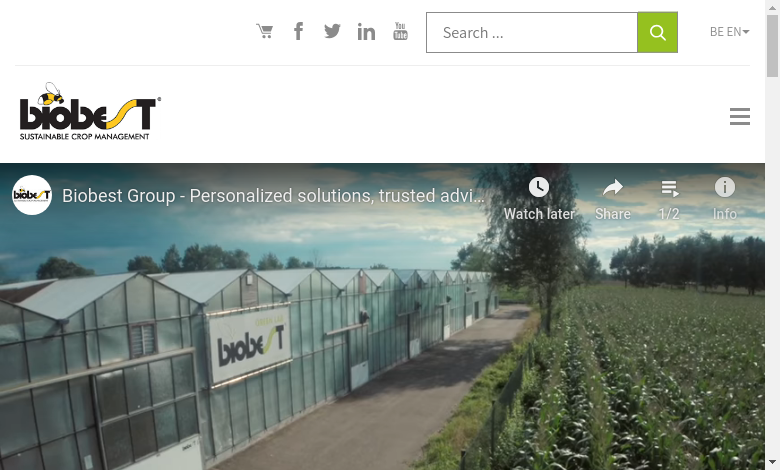Open the Biobest Group video title link
Viewport: 780px width, 470px height.
tap(273, 195)
